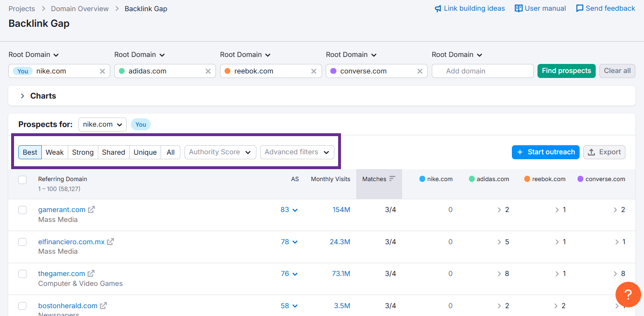Select the Best prospects tab

click(x=30, y=152)
